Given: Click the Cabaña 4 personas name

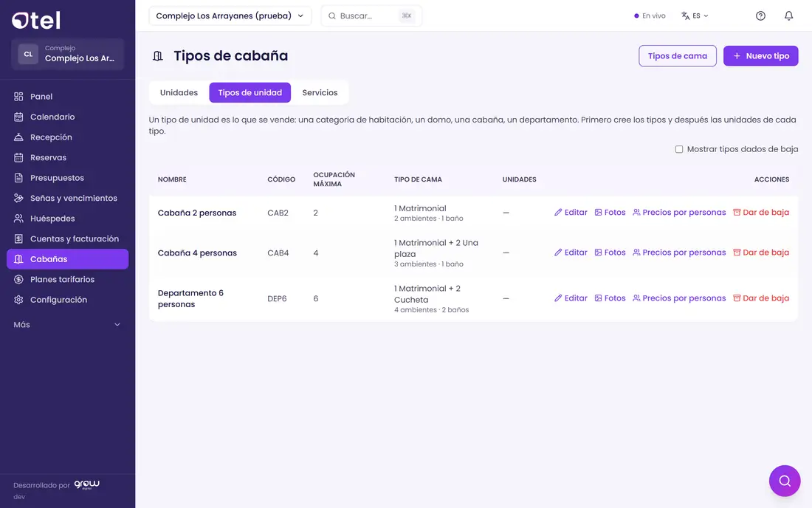Looking at the screenshot, I should (x=197, y=253).
